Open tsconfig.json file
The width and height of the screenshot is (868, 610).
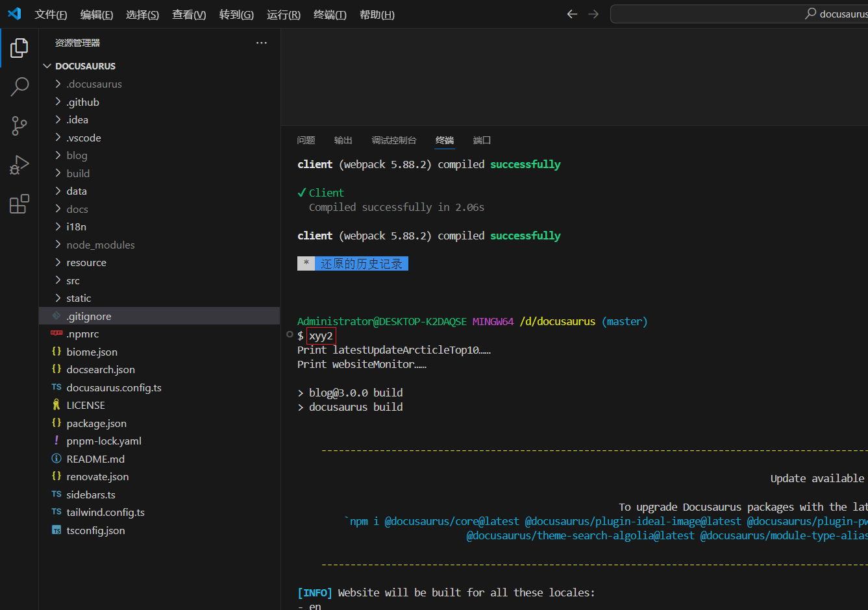click(159, 530)
